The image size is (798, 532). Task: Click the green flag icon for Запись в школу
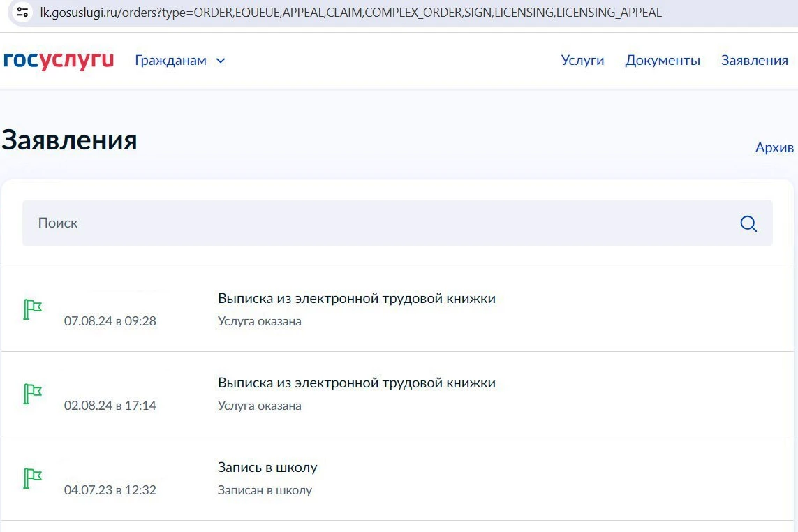tap(33, 478)
